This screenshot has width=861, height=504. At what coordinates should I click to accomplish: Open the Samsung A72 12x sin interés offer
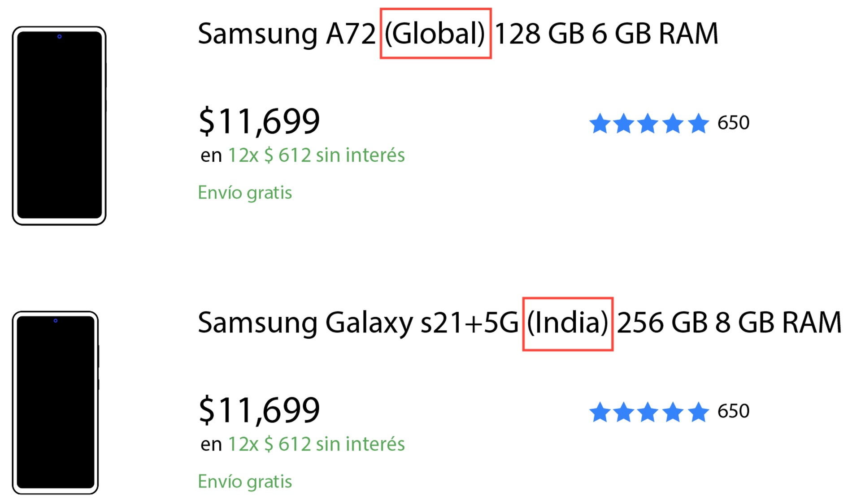pyautogui.click(x=316, y=155)
